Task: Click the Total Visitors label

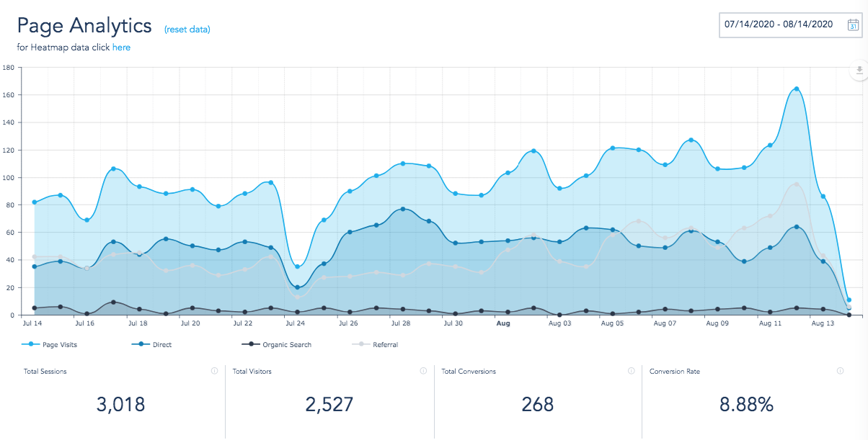Action: [x=252, y=372]
